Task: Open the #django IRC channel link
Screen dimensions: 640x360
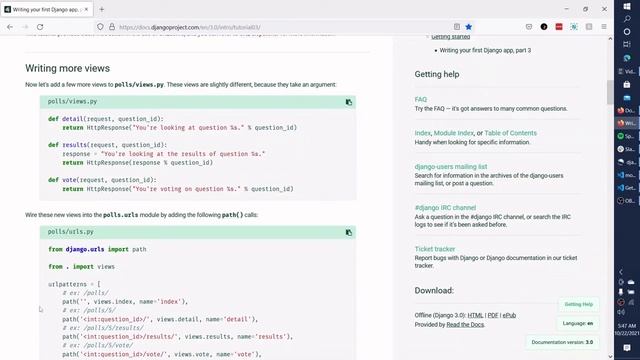Action: click(445, 208)
